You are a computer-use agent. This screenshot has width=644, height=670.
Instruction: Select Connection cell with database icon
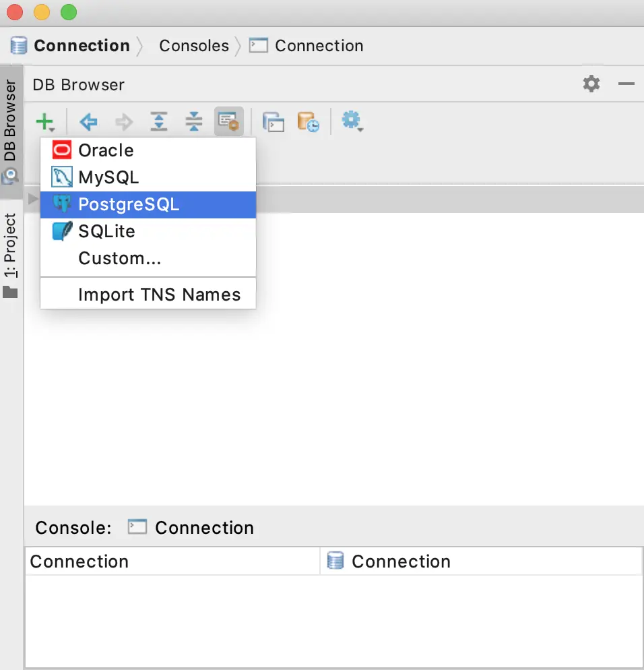(x=481, y=561)
